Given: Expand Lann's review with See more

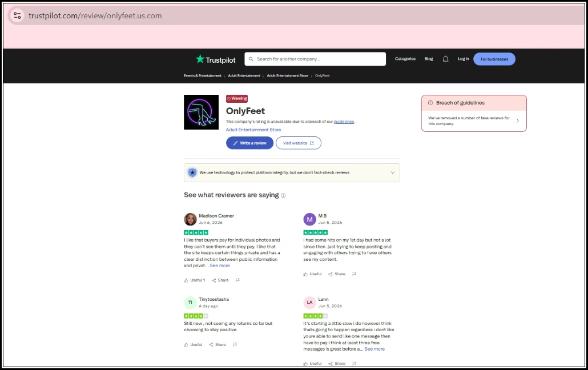Looking at the screenshot, I should 374,349.
